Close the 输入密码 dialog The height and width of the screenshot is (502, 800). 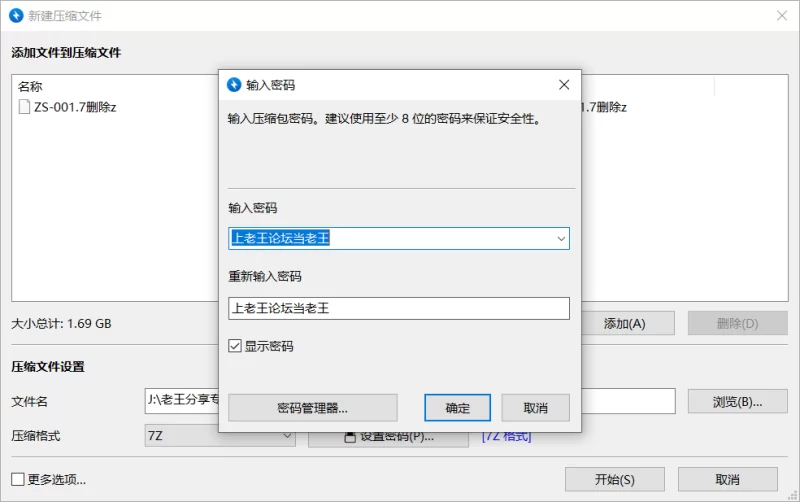564,85
